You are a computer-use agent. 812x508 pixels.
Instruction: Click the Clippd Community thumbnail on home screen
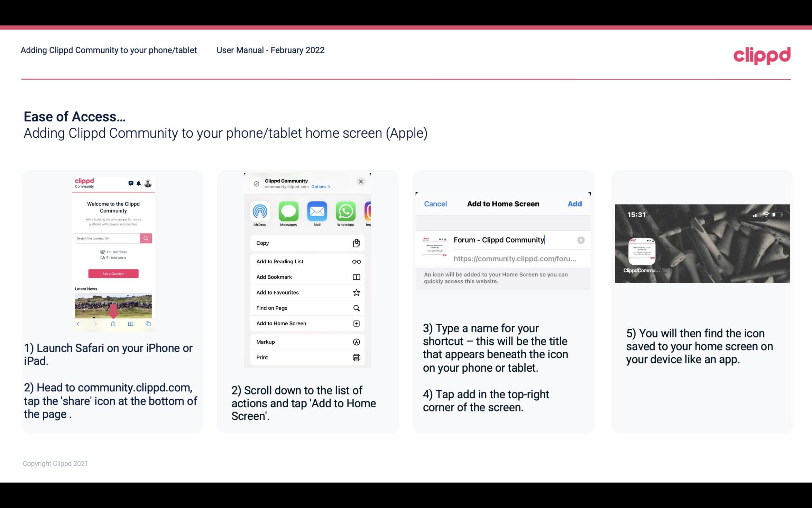click(x=641, y=252)
